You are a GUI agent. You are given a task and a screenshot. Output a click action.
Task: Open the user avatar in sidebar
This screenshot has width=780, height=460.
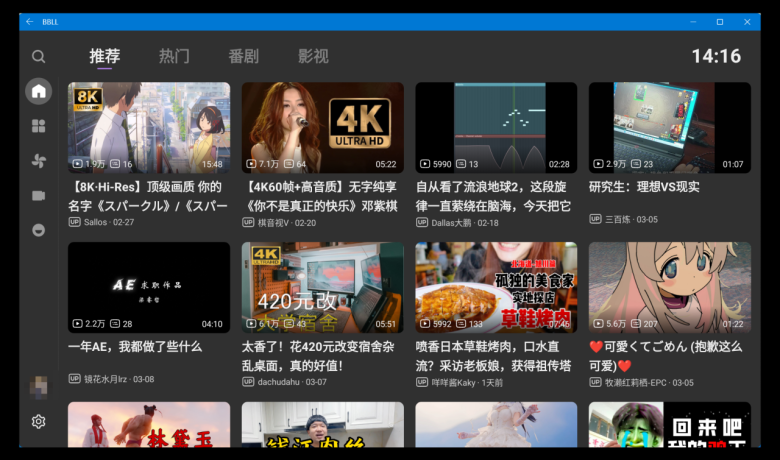tap(38, 387)
